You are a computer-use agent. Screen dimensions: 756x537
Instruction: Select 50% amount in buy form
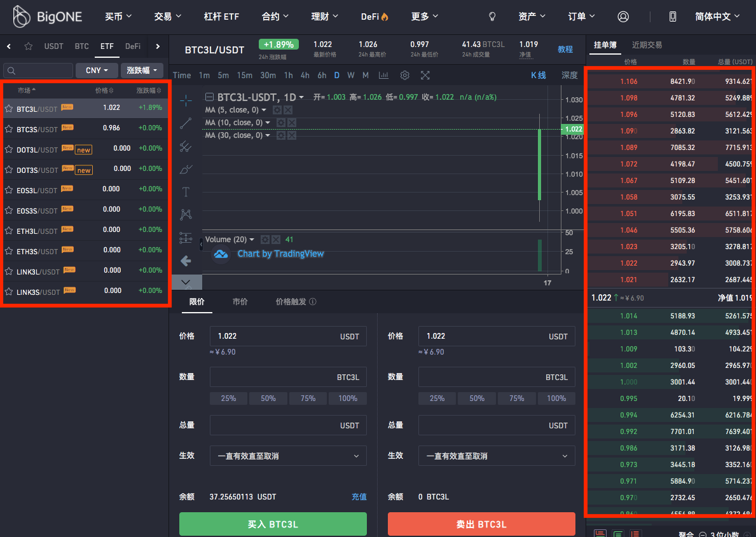(268, 398)
